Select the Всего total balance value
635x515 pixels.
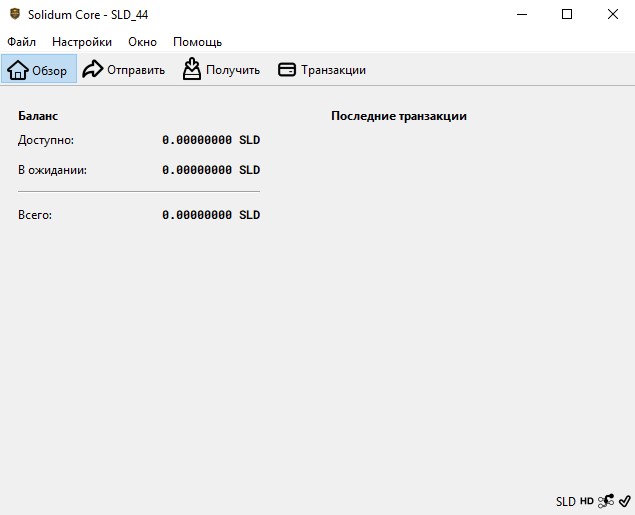[211, 215]
